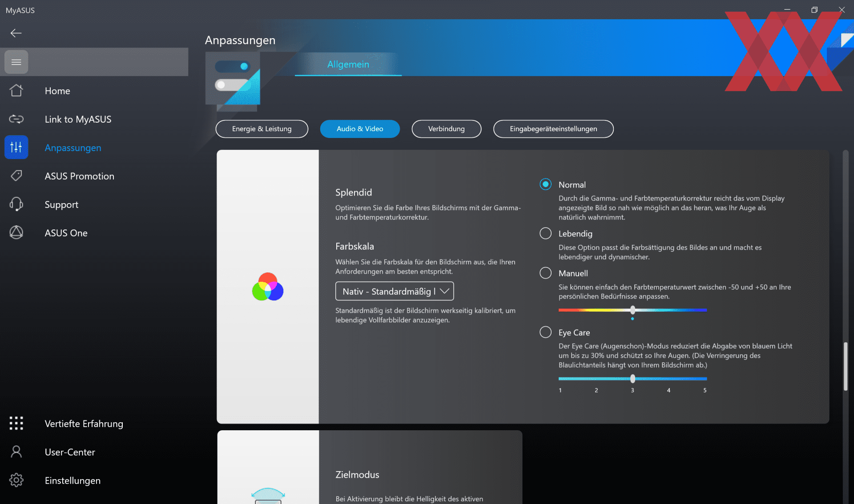Open Vertiefte Erfahrung menu entry

coord(84,424)
